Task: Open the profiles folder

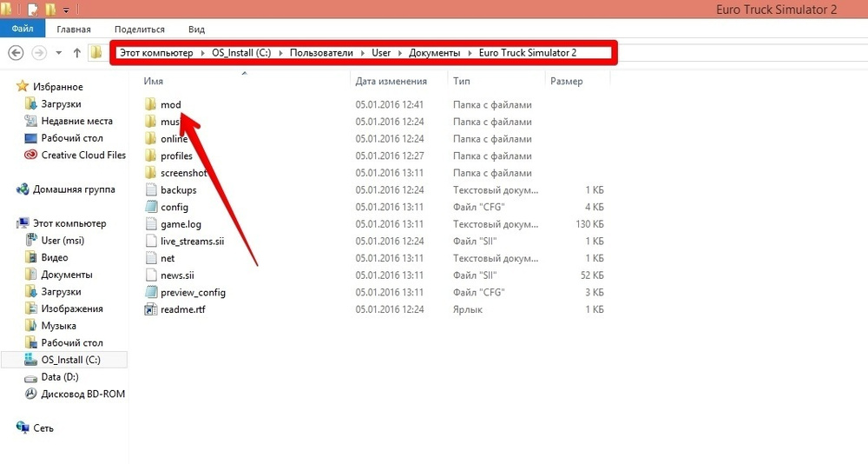Action: 176,156
